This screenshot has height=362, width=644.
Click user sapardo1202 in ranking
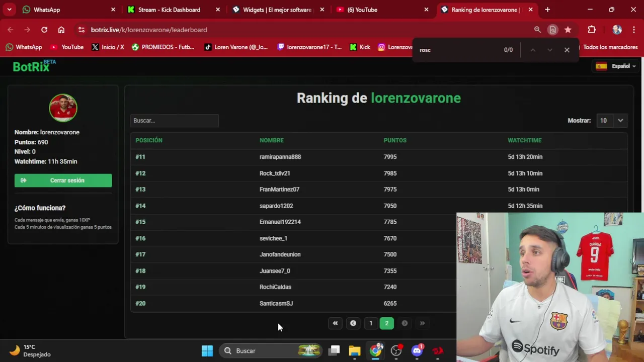[x=276, y=206]
